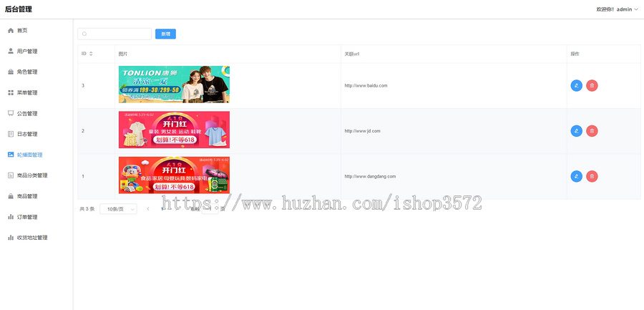Open the red 食品家居 banner thumbnail
The width and height of the screenshot is (644, 310).
pos(174,175)
